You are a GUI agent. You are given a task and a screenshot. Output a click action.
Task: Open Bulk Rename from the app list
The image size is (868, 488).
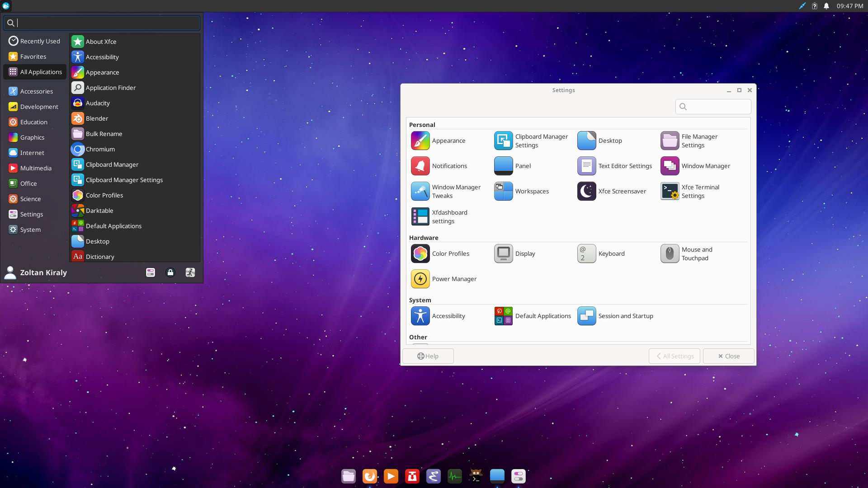tap(135, 134)
